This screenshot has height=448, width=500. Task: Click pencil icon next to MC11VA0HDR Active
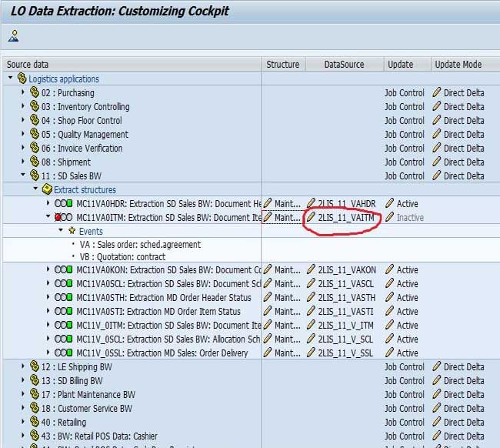(390, 203)
